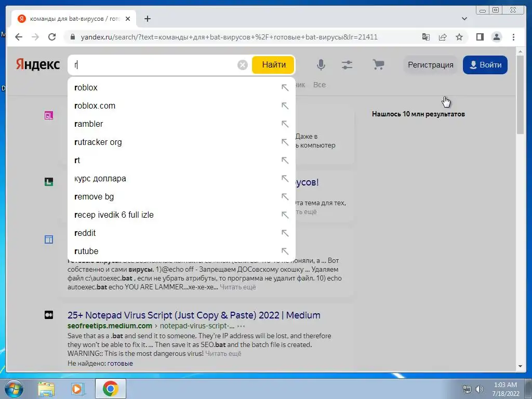Open Windows Explorer from taskbar

(46, 389)
